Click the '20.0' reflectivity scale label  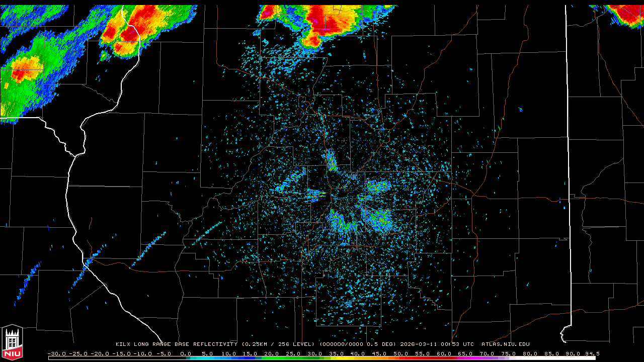click(x=272, y=353)
